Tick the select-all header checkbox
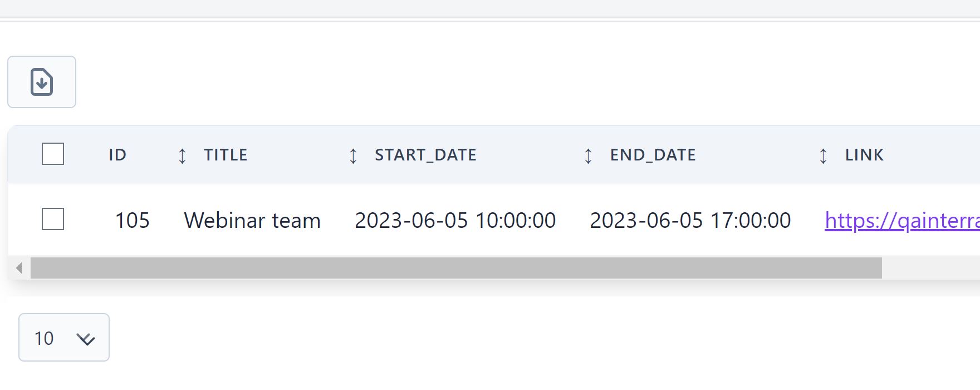This screenshot has height=390, width=980. pyautogui.click(x=53, y=154)
